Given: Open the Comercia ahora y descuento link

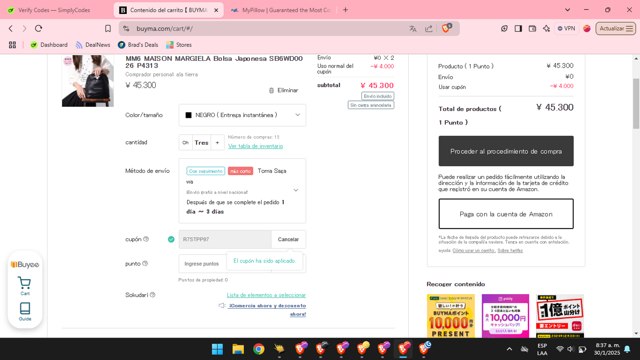Looking at the screenshot, I should 267,310.
